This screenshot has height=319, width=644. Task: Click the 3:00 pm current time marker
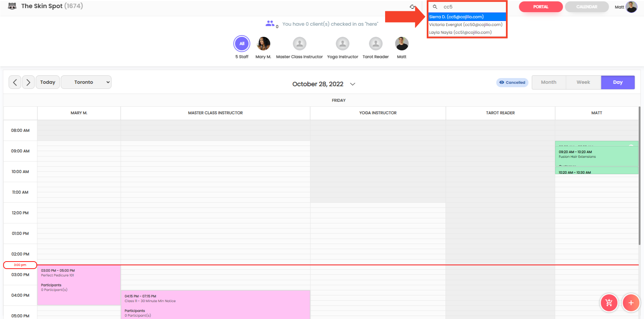[x=20, y=265]
